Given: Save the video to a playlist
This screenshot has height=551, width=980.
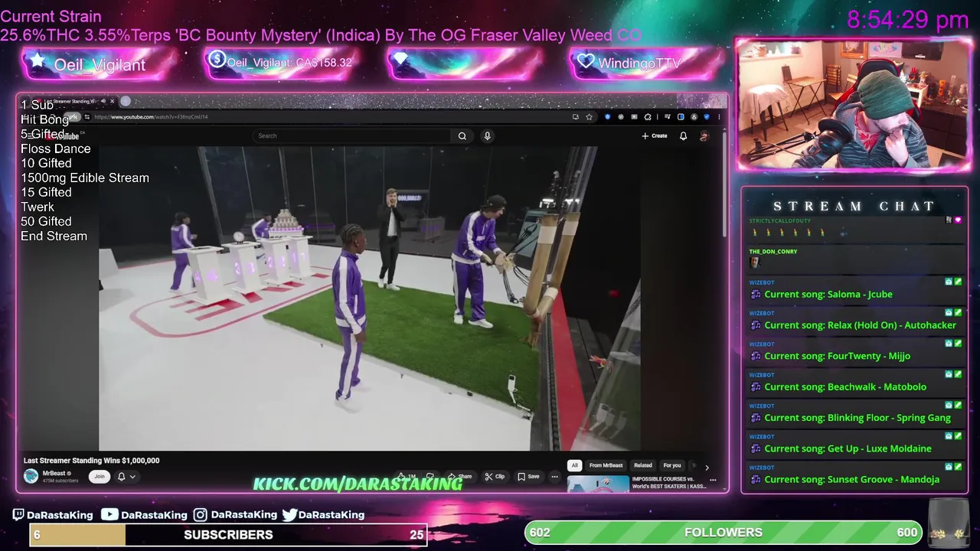Looking at the screenshot, I should point(528,477).
